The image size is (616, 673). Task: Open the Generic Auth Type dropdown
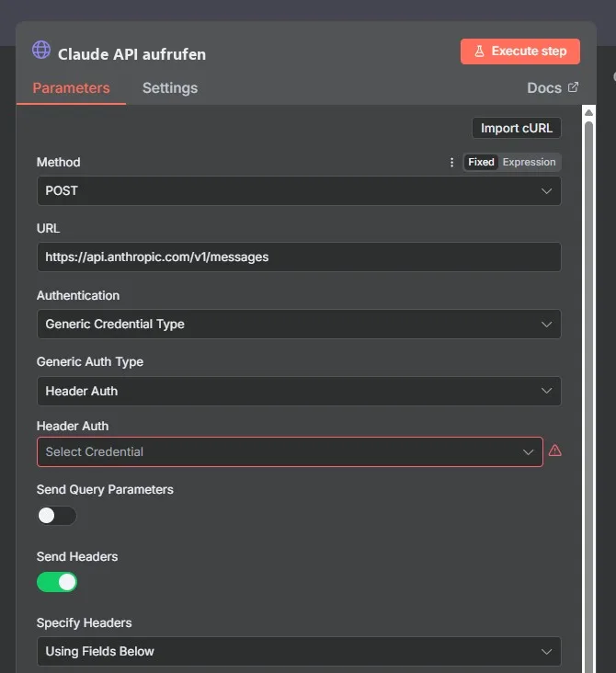[x=299, y=391]
